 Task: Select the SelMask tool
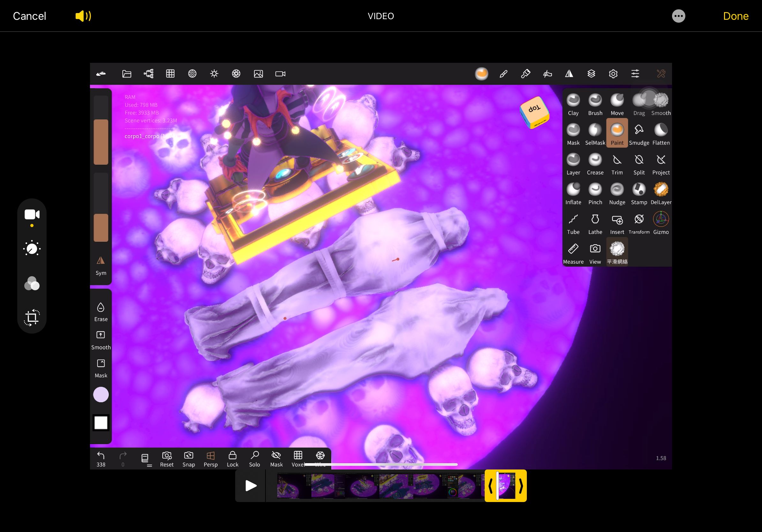pyautogui.click(x=595, y=134)
